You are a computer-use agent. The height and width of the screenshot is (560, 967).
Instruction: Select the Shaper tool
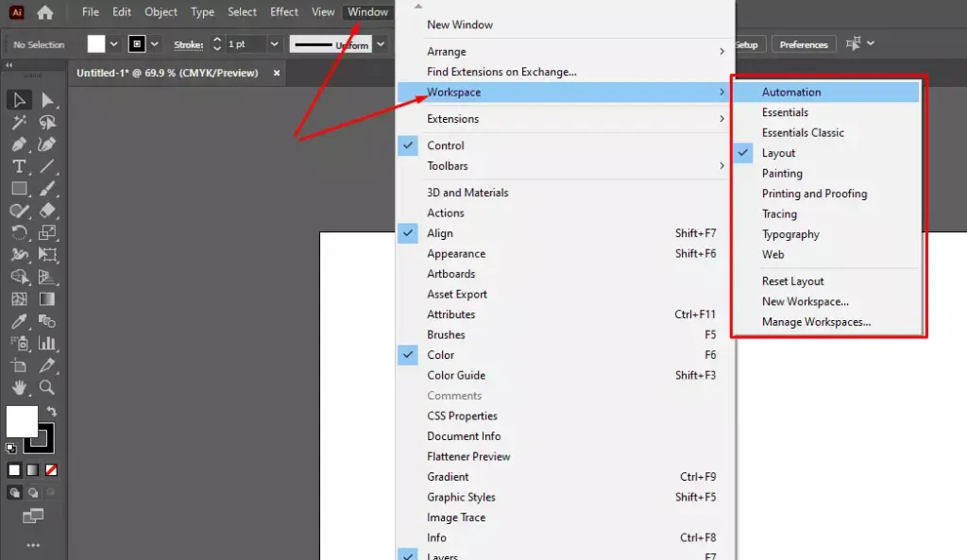[x=19, y=211]
